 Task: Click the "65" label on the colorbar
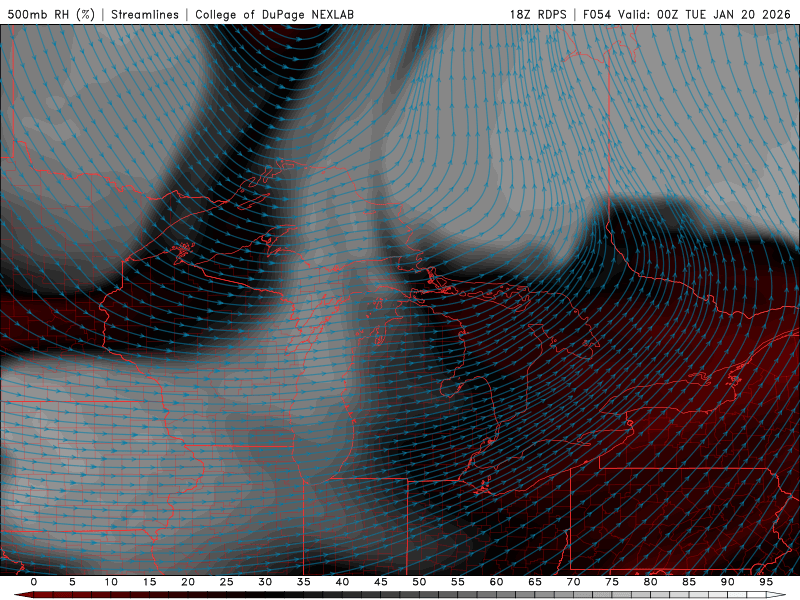pos(535,582)
